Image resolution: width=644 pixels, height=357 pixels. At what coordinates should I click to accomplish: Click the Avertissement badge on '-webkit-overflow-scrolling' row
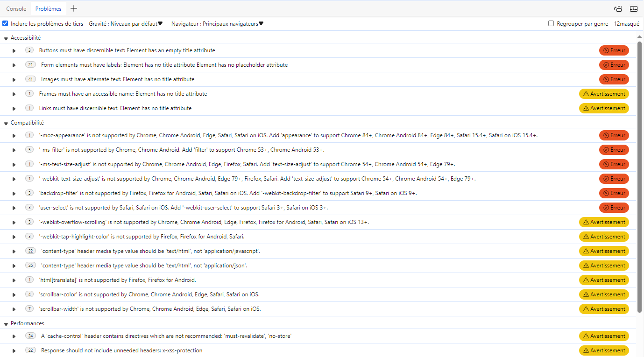click(604, 222)
